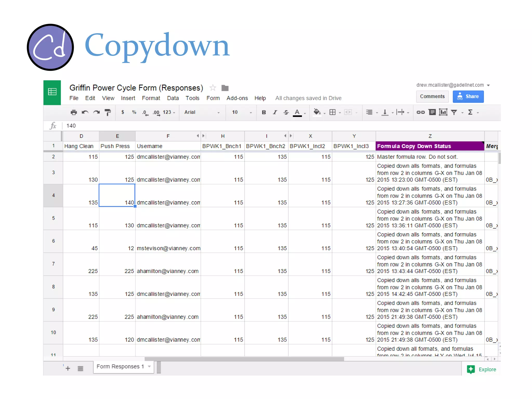This screenshot has width=532, height=399.
Task: Increase decimal places
Action: [x=156, y=112]
